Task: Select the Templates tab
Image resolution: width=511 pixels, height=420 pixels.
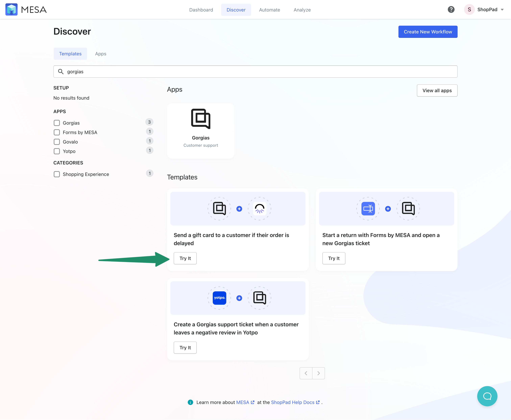Action: [70, 54]
